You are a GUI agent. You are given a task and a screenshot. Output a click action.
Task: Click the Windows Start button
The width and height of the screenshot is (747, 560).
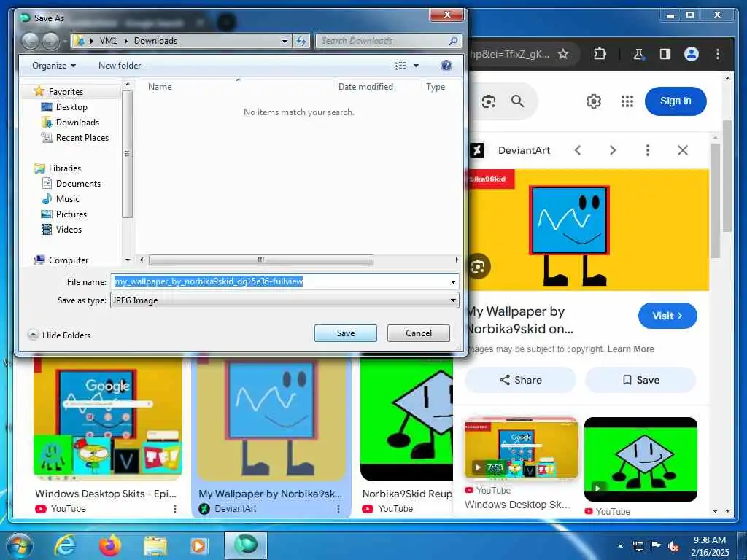click(x=18, y=545)
